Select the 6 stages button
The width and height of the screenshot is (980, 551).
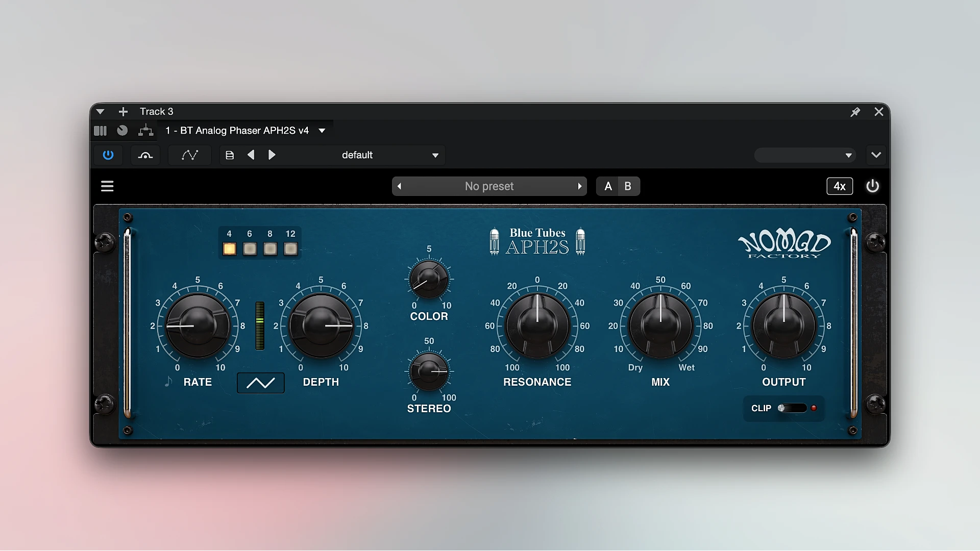point(250,249)
